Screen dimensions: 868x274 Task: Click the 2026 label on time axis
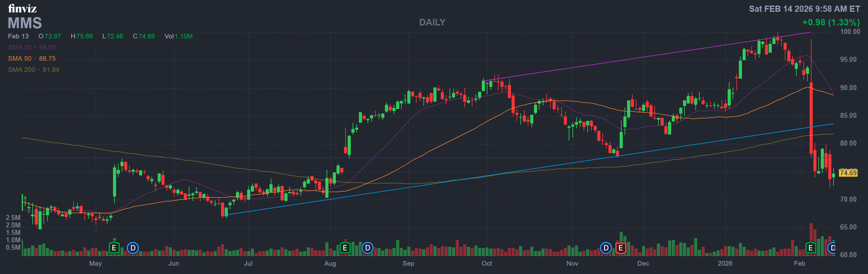(725, 263)
